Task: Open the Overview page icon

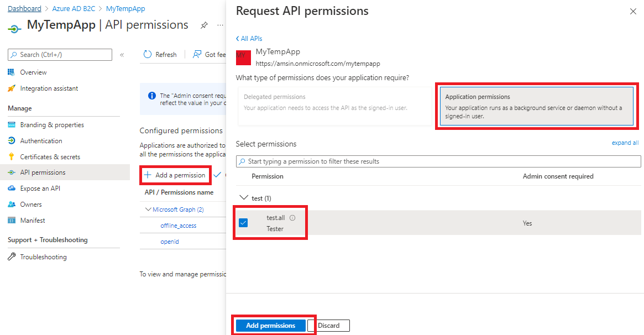Action: 11,72
